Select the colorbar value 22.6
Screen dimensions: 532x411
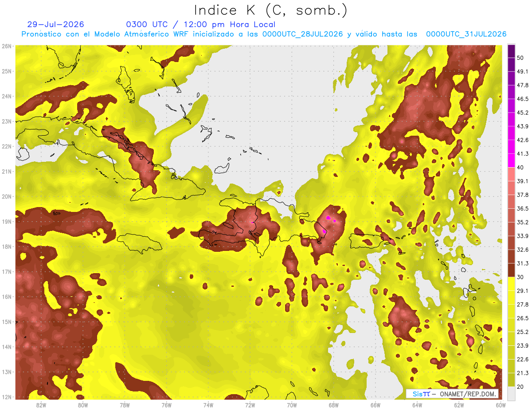point(522,359)
